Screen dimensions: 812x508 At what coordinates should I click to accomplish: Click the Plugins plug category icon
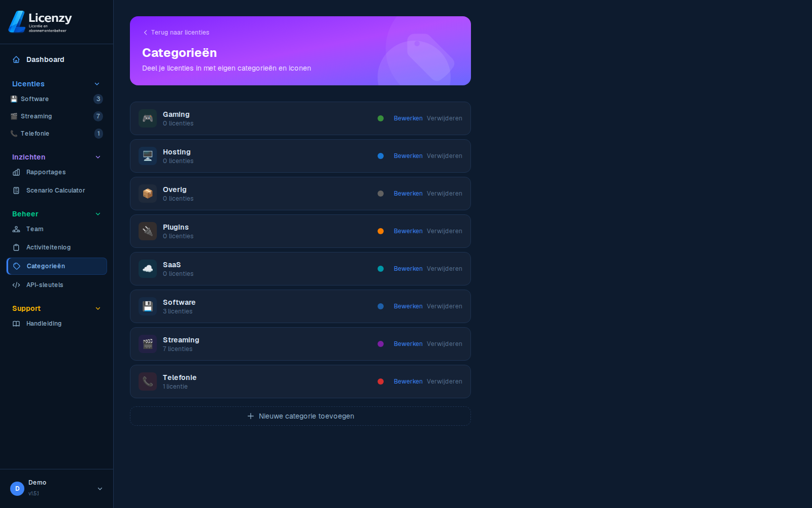148,231
